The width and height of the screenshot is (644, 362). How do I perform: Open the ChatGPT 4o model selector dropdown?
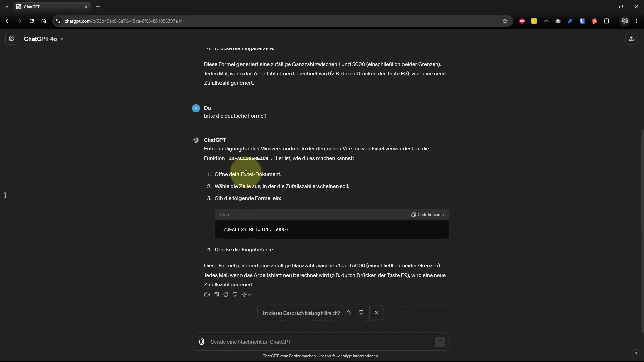coord(44,39)
